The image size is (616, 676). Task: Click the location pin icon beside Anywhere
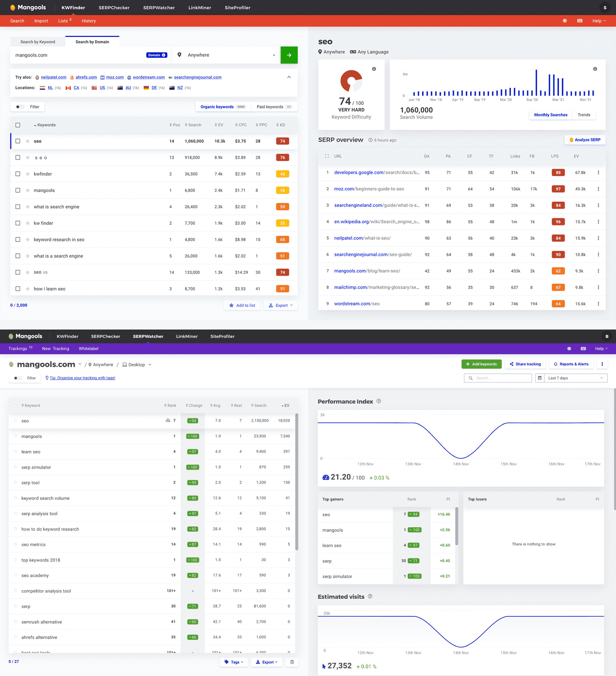179,55
